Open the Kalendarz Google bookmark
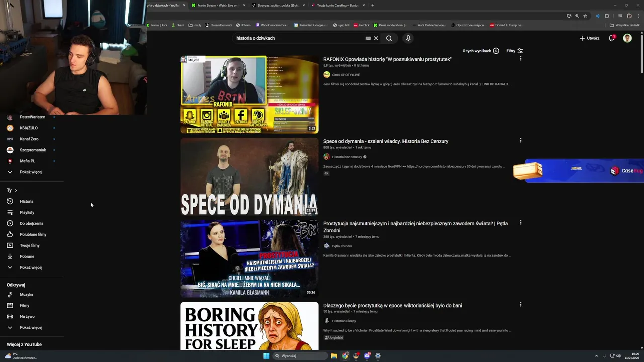This screenshot has width=644, height=362. pyautogui.click(x=310, y=25)
